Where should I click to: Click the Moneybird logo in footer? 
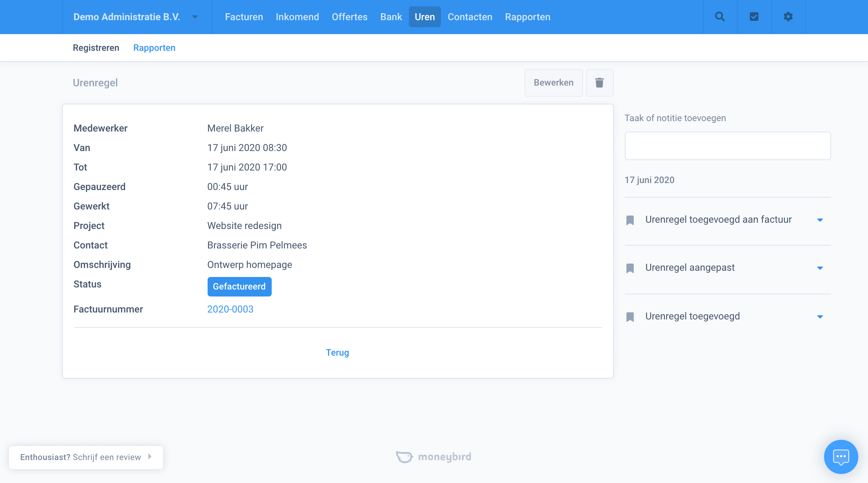[x=434, y=457]
